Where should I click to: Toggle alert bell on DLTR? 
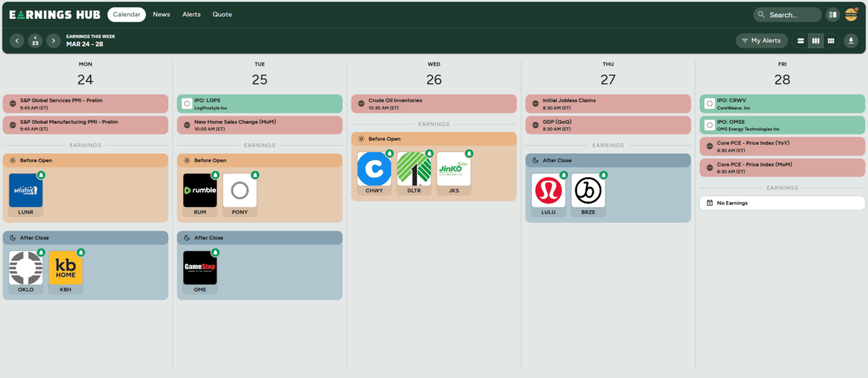click(x=429, y=153)
